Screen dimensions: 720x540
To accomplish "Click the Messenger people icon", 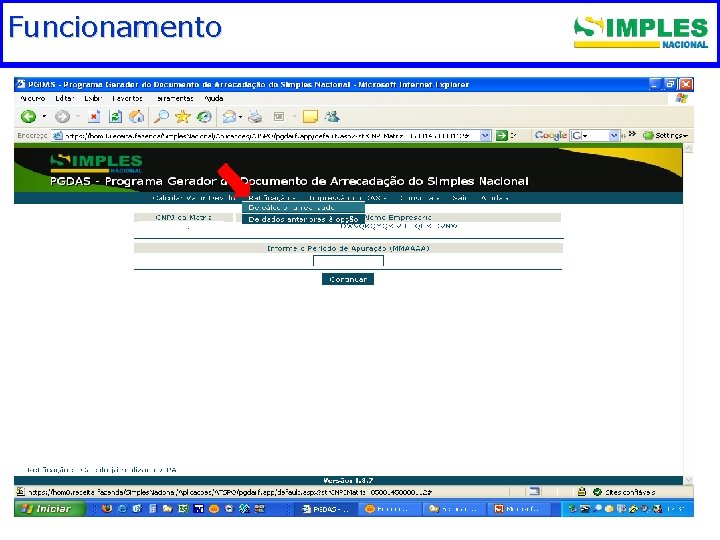I will 332,117.
